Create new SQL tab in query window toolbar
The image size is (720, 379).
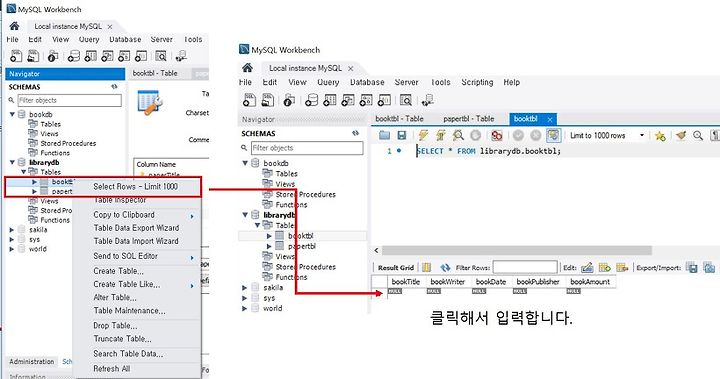tap(249, 100)
